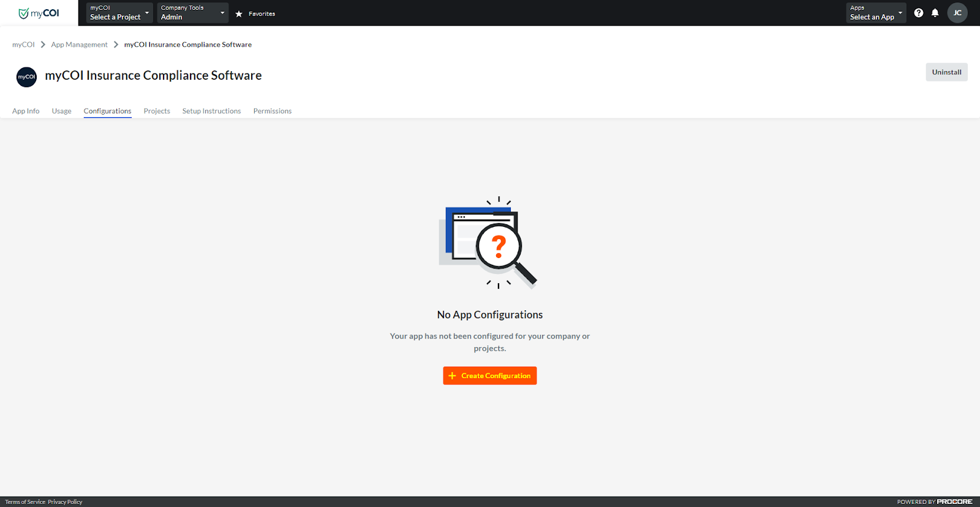Click the No App Configurations heading
Image resolution: width=980 pixels, height=507 pixels.
point(489,314)
